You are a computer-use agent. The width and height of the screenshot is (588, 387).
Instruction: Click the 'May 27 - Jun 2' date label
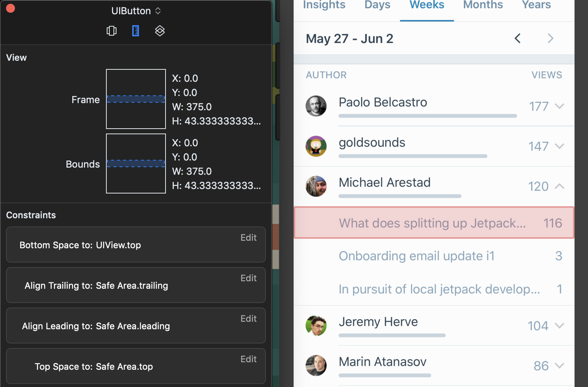(349, 39)
